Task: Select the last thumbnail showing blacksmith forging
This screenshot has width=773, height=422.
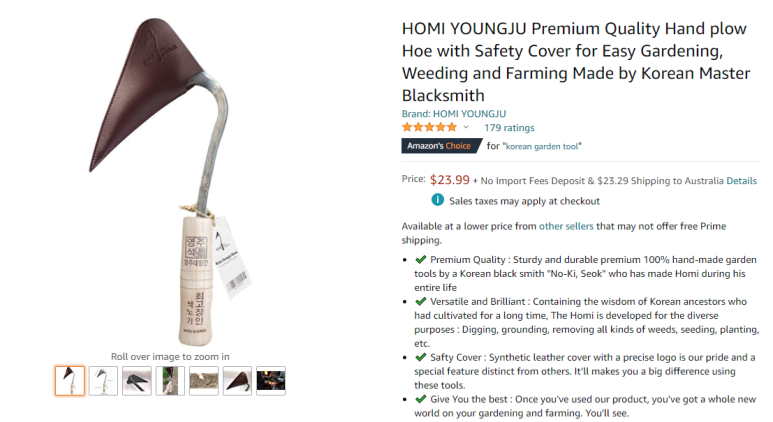Action: pos(270,380)
